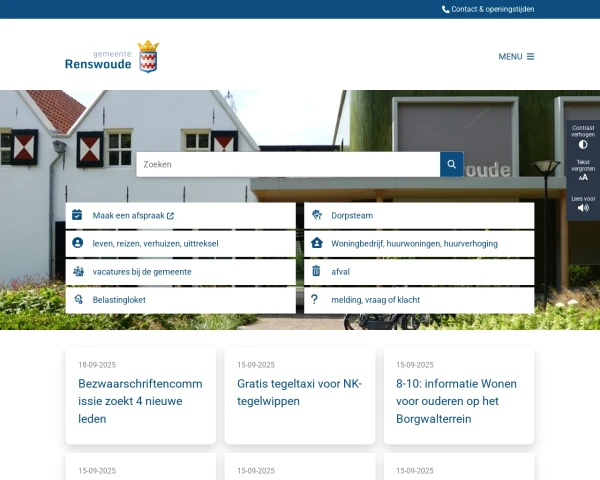Click the magnifying glass search button
Screen dimensions: 600x480
pos(452,164)
